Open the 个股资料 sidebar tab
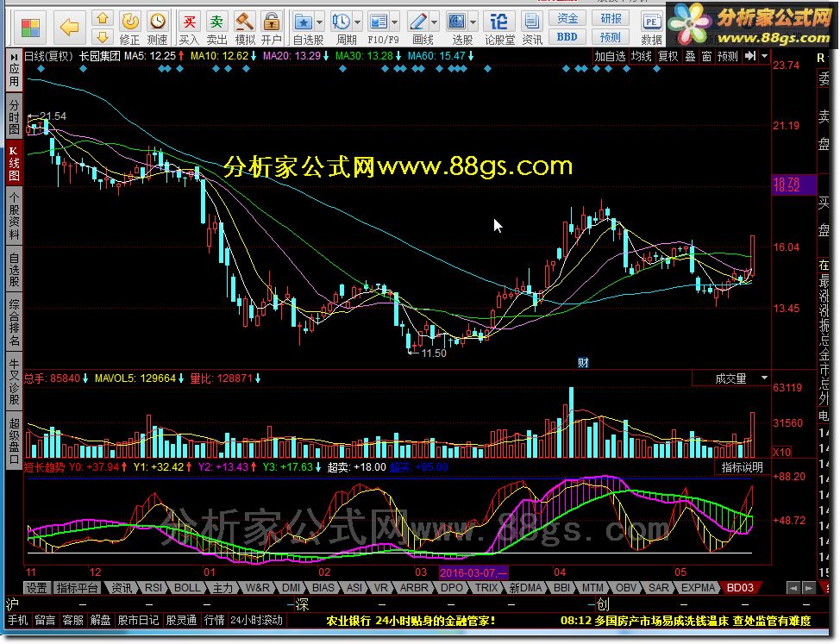Viewport: 840px width, 644px height. click(14, 216)
